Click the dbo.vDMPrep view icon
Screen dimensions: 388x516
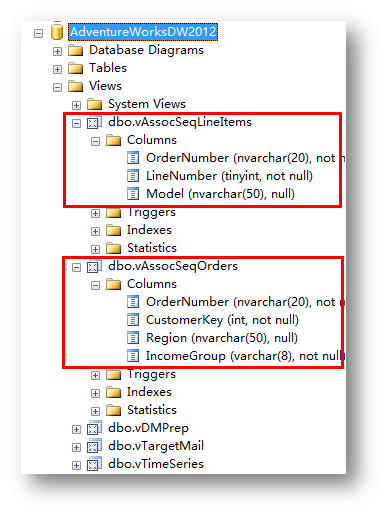coord(94,429)
